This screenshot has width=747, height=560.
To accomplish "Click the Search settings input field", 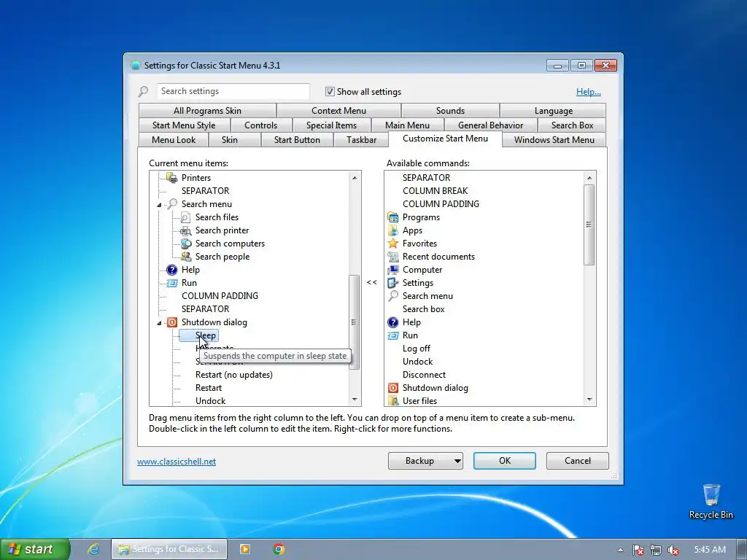I will click(x=233, y=91).
